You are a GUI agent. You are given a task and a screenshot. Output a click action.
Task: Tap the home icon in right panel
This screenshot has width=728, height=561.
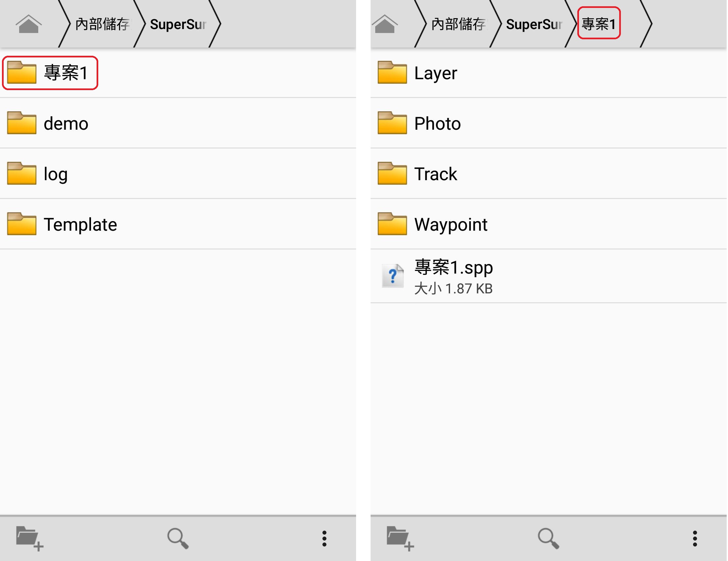[x=385, y=24]
